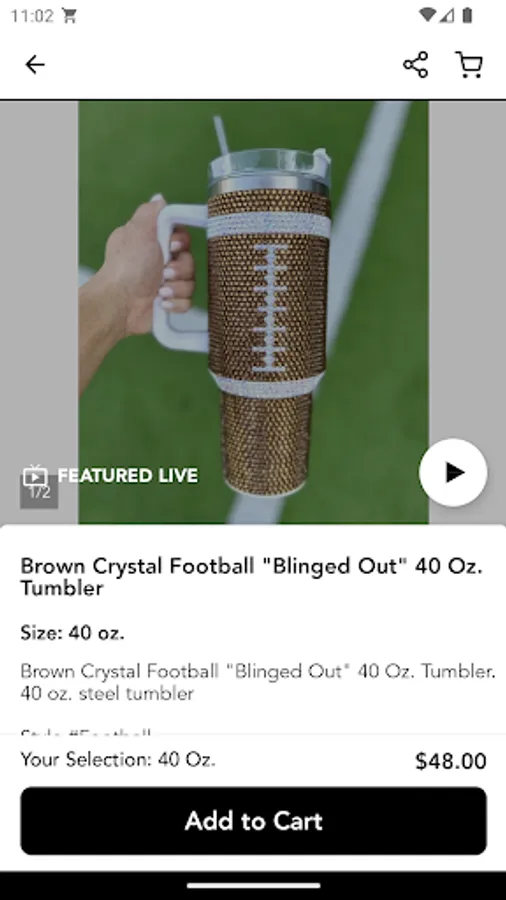This screenshot has width=506, height=900.
Task: Tap the partially hidden Style hashtag line
Action: (x=86, y=732)
